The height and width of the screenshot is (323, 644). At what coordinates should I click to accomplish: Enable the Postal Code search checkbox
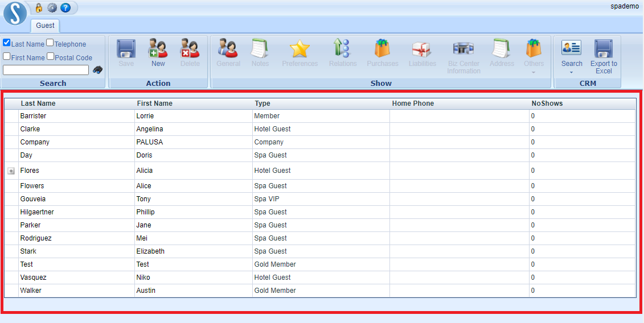pos(50,56)
